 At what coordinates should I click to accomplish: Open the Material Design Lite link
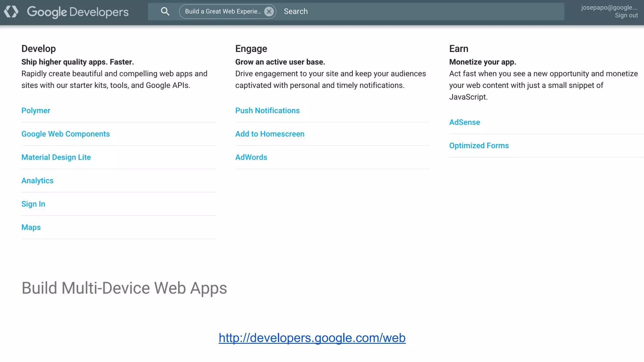(x=56, y=157)
